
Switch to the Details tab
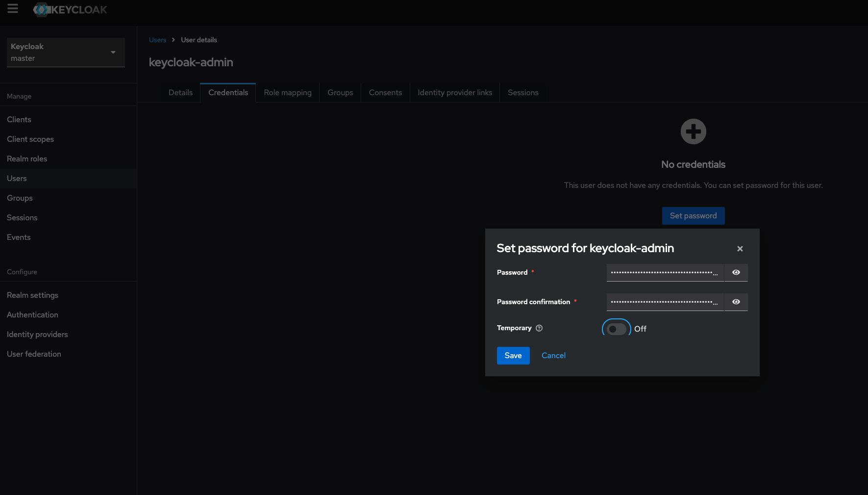(180, 93)
